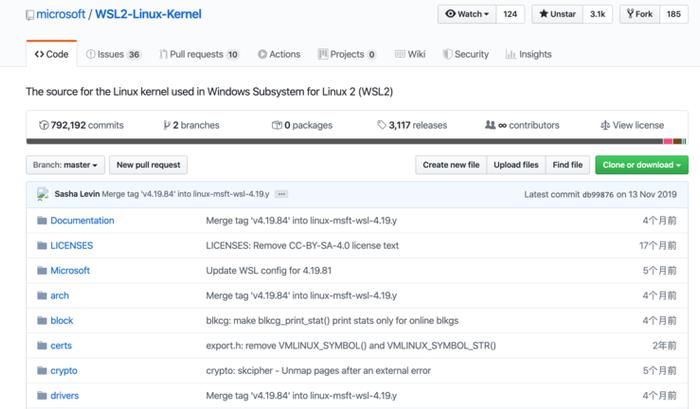700x409 pixels.
Task: Unstar the repository
Action: (557, 14)
